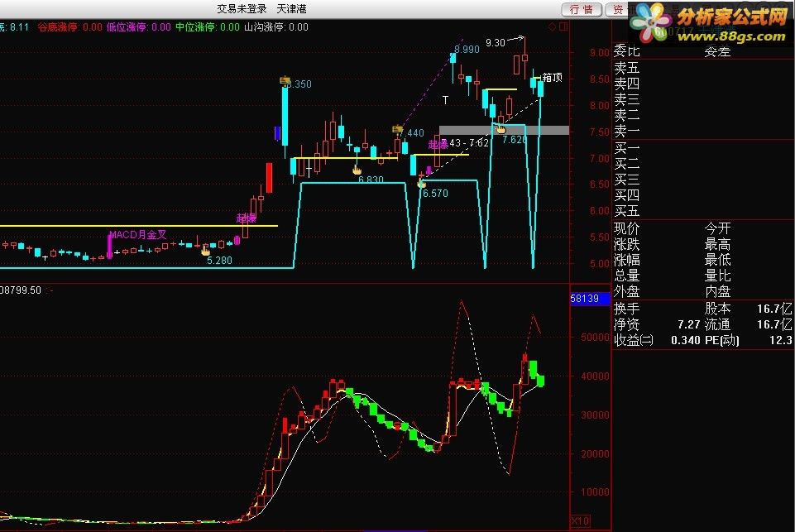The width and height of the screenshot is (795, 532).
Task: Click the 9.30 high price label
Action: click(x=496, y=43)
